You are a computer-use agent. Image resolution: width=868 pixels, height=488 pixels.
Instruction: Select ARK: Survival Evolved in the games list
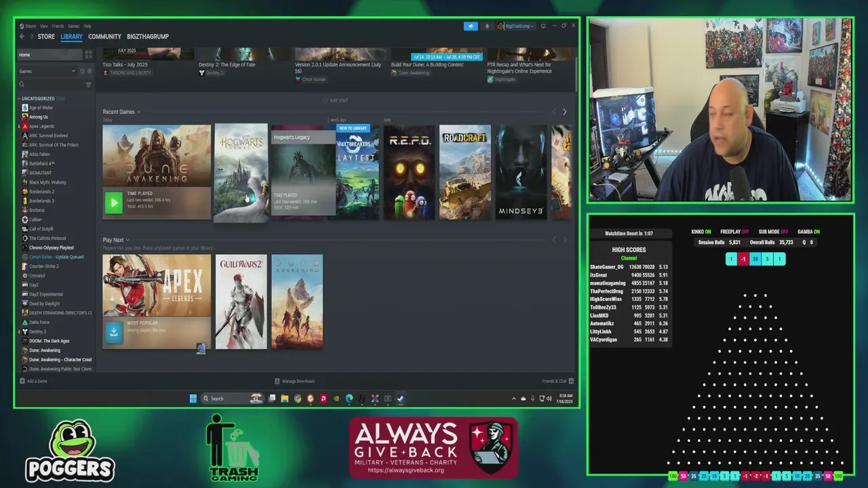[48, 136]
